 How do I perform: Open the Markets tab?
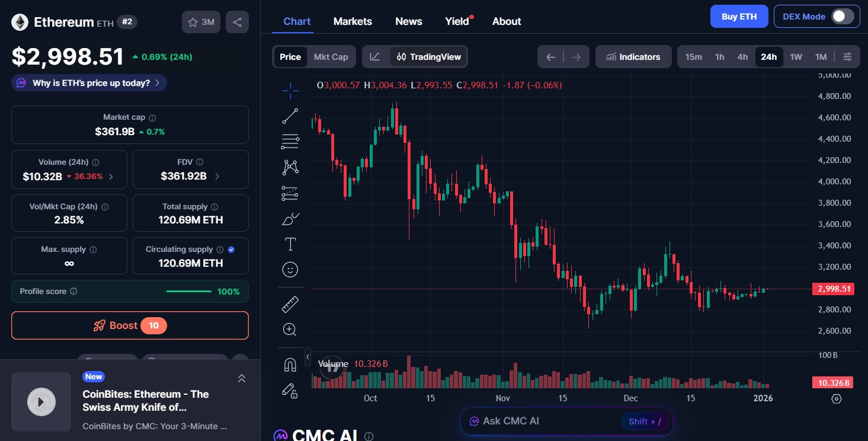[353, 21]
